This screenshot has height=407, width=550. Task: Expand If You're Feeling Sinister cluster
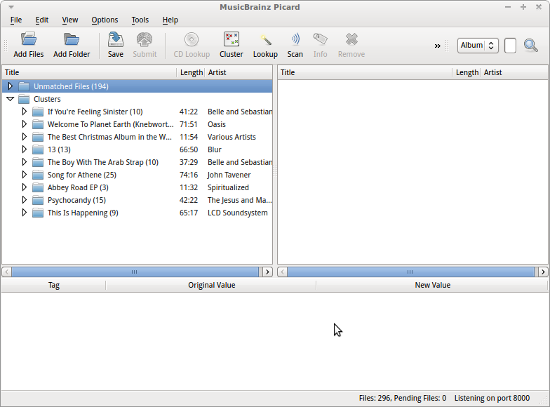click(x=24, y=112)
